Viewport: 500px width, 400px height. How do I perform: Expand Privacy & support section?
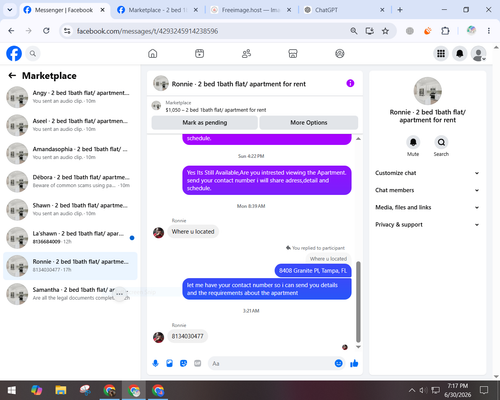427,225
